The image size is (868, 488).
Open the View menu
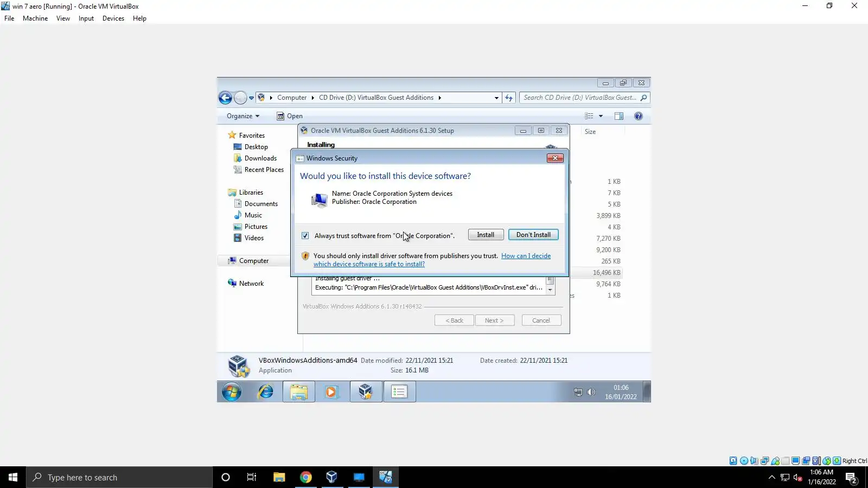(63, 18)
